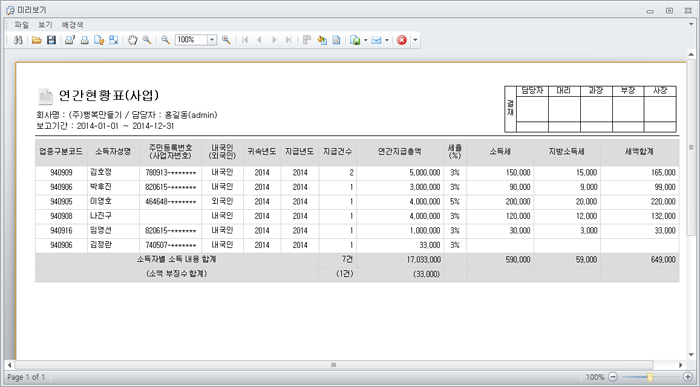The width and height of the screenshot is (700, 387).
Task: Click the scale page icon
Action: [x=114, y=40]
